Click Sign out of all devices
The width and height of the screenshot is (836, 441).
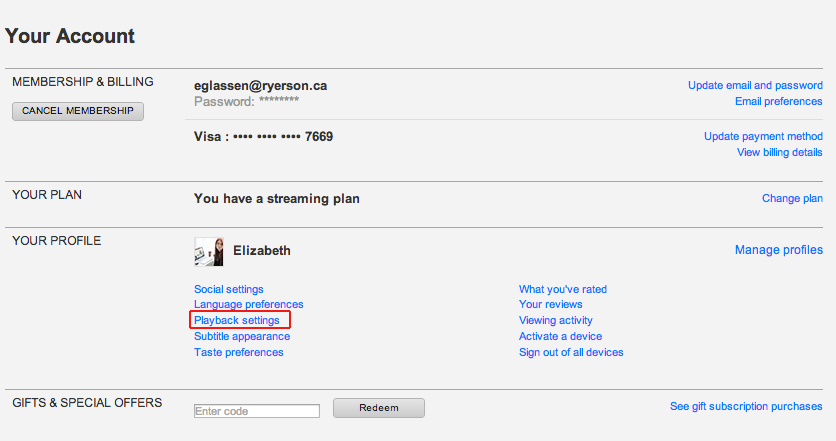click(x=571, y=352)
